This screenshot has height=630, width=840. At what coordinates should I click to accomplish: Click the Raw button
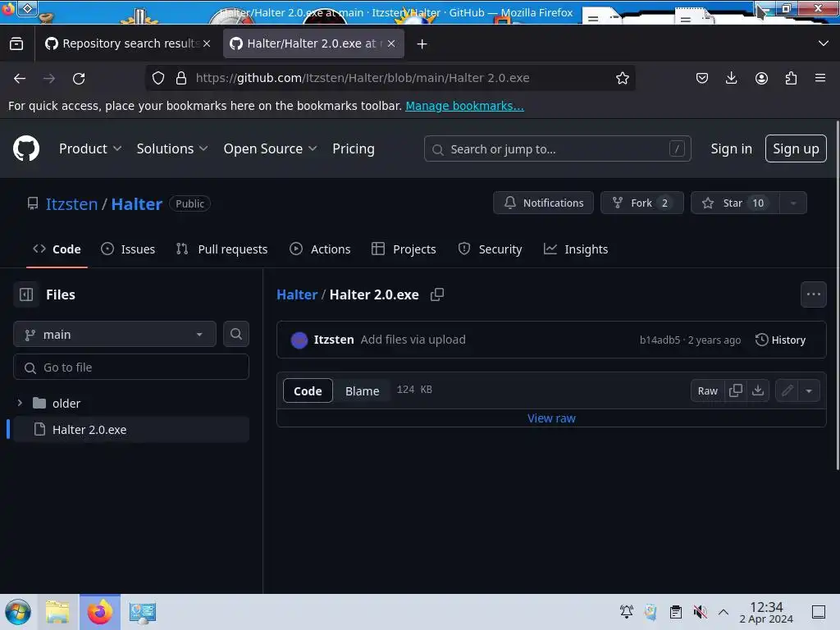coord(707,390)
